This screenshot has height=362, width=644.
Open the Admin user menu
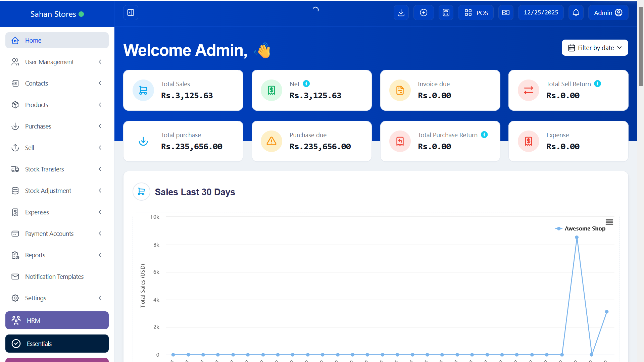[x=608, y=13]
